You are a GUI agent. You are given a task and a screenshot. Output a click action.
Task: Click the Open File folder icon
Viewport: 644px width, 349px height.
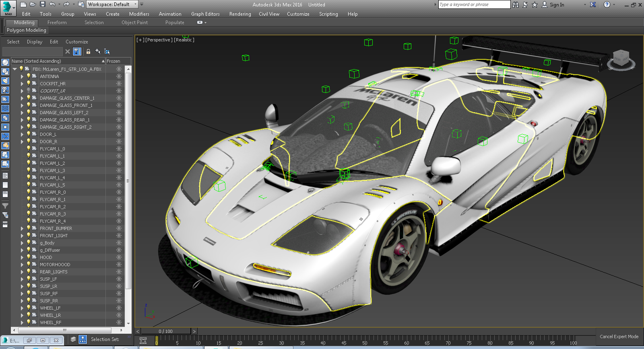[x=33, y=4]
